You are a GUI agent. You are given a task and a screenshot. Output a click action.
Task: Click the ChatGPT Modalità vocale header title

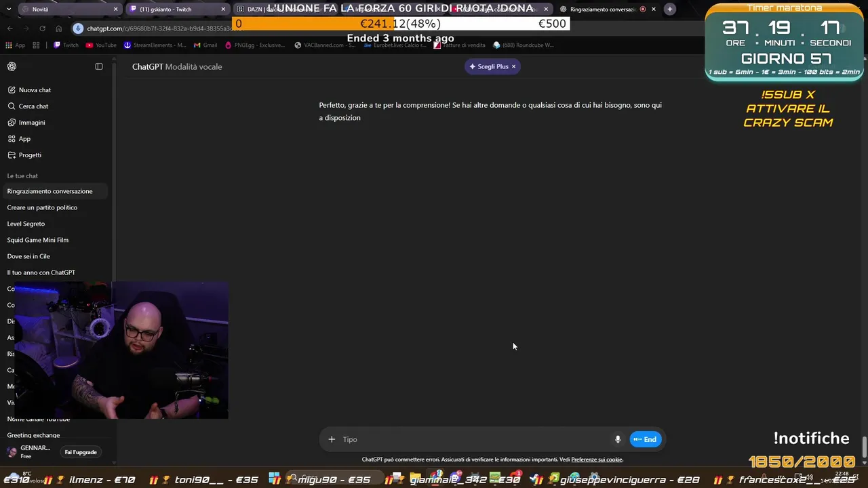coord(177,66)
